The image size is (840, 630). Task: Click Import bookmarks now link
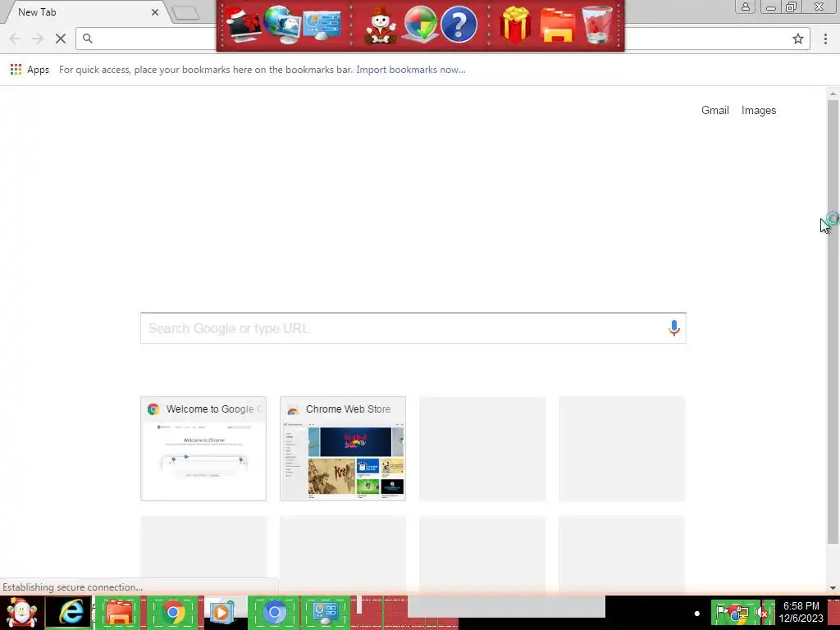(411, 70)
